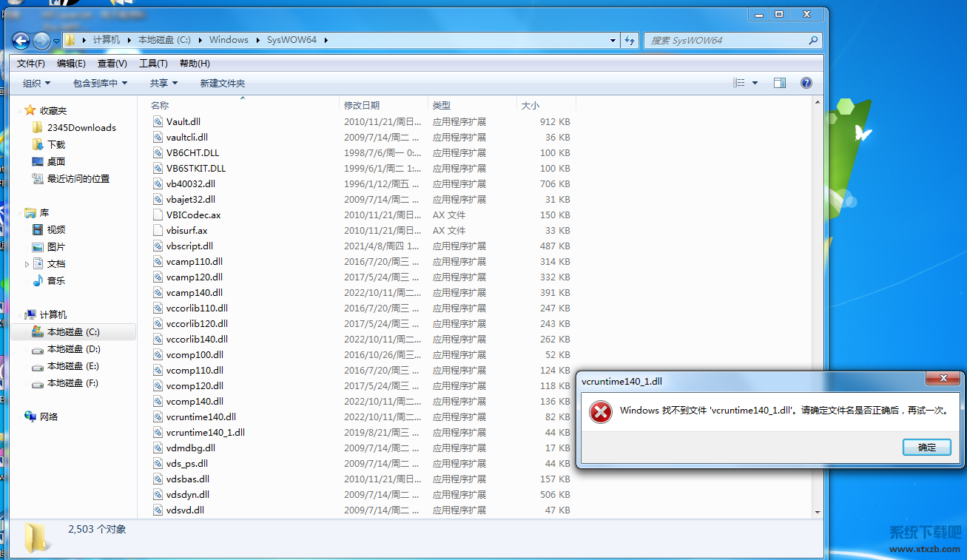The image size is (967, 560).
Task: Toggle the preview pane icon
Action: pos(779,83)
